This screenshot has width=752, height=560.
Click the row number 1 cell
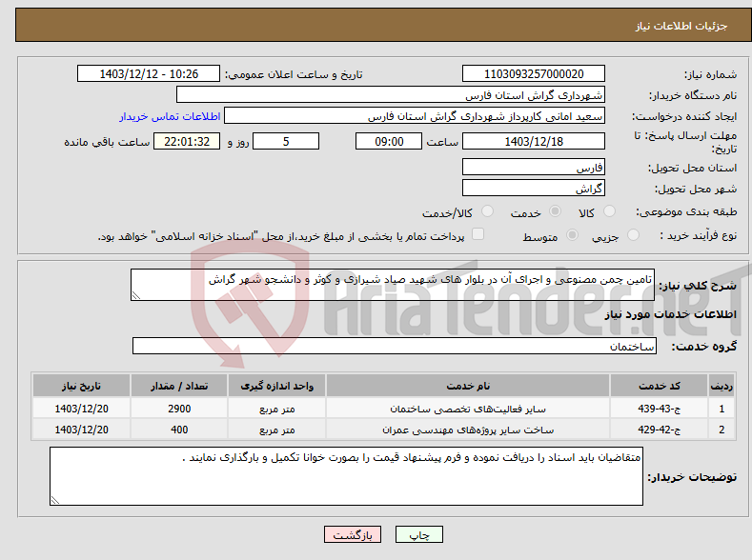[722, 409]
